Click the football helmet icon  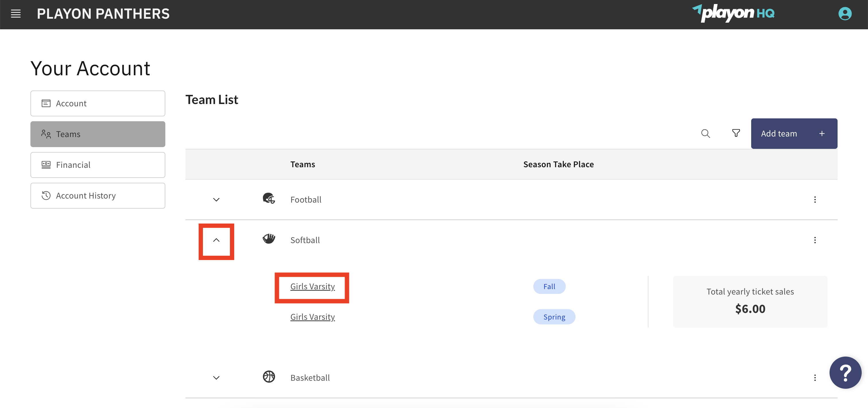(269, 199)
